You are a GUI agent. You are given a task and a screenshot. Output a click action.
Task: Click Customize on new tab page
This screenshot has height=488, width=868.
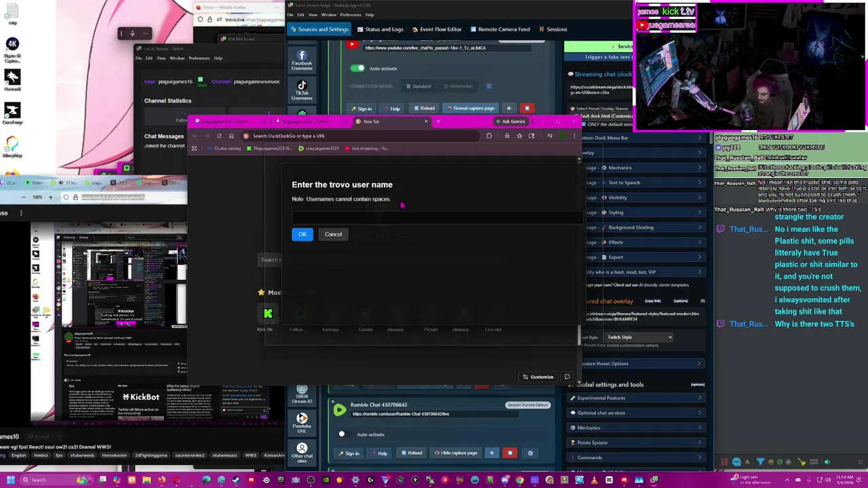(538, 377)
